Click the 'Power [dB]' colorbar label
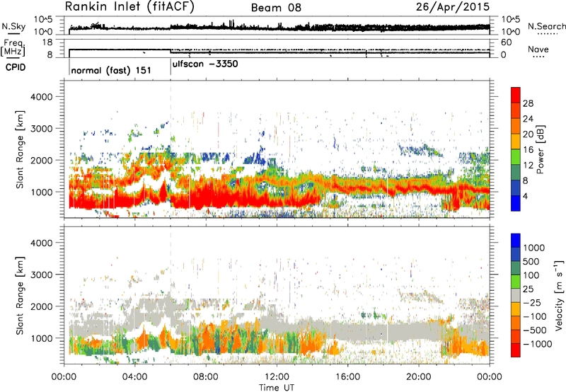The image size is (566, 392). coord(540,149)
